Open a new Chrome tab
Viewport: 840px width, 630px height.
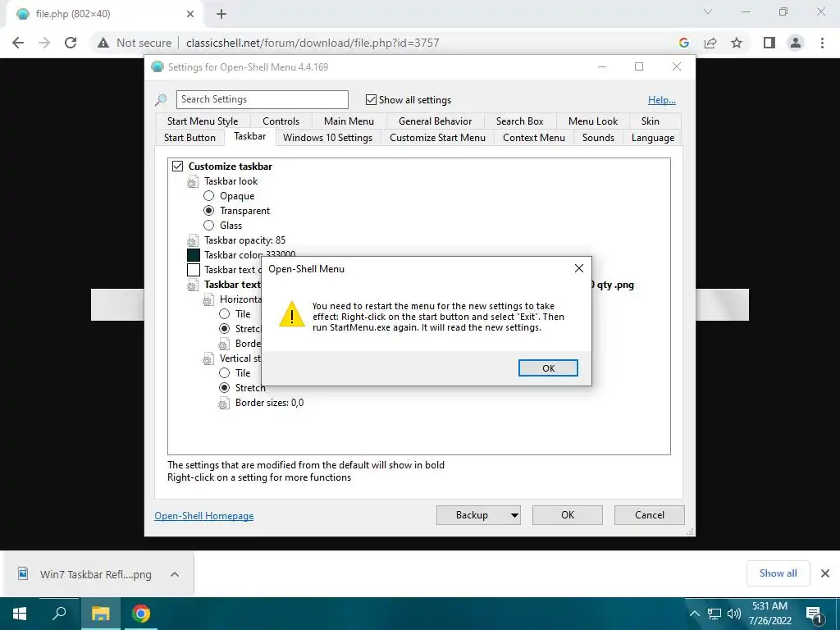221,15
